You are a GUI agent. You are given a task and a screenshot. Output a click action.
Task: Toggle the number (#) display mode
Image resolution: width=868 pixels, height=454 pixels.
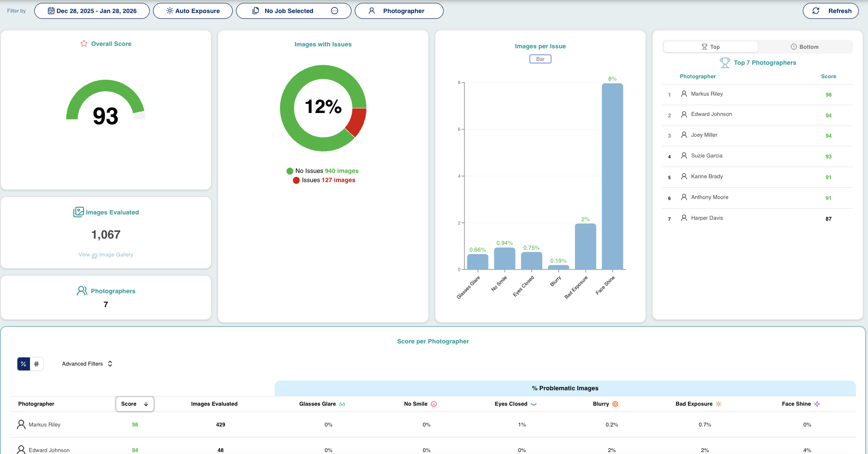click(x=37, y=364)
